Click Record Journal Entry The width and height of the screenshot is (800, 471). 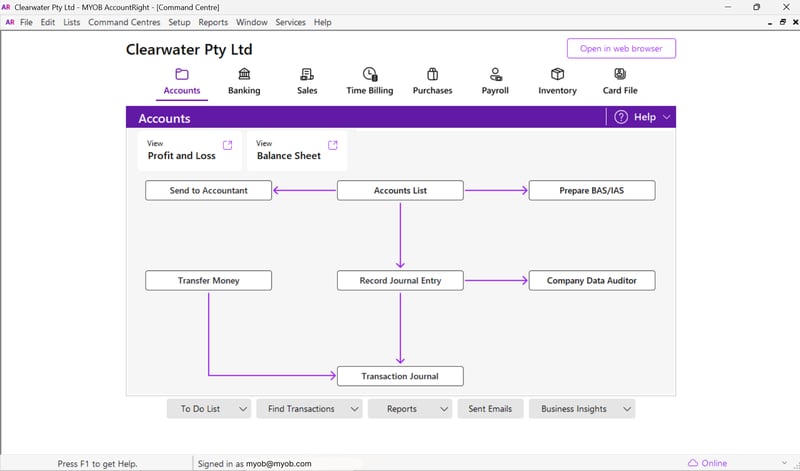point(400,281)
